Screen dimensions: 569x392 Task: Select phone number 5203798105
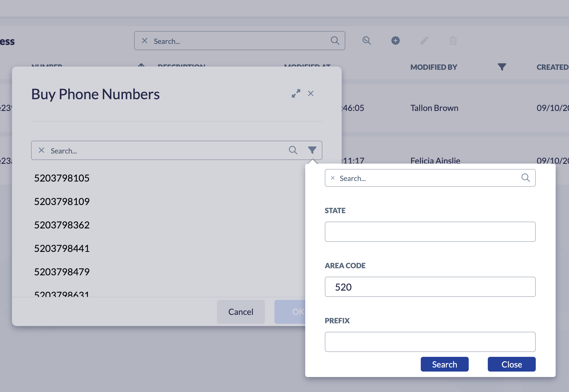[x=62, y=178]
